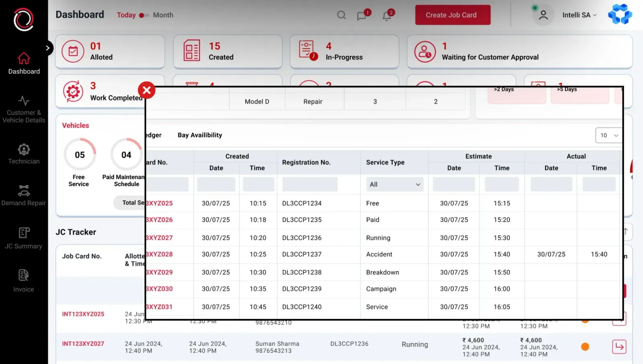The height and width of the screenshot is (364, 643).
Task: Expand the sidebar with arrow chevron
Action: point(47,48)
